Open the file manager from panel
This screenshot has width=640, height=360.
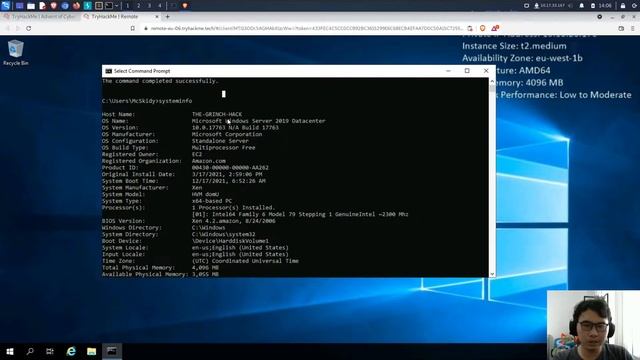tap(31, 6)
